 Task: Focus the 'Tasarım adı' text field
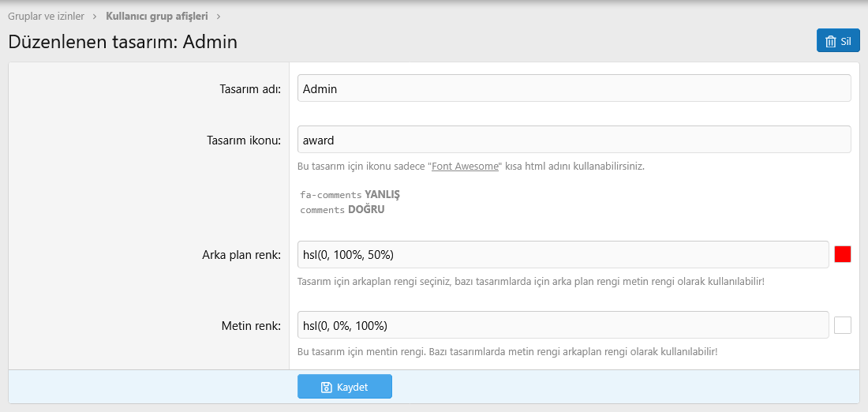[x=574, y=88]
